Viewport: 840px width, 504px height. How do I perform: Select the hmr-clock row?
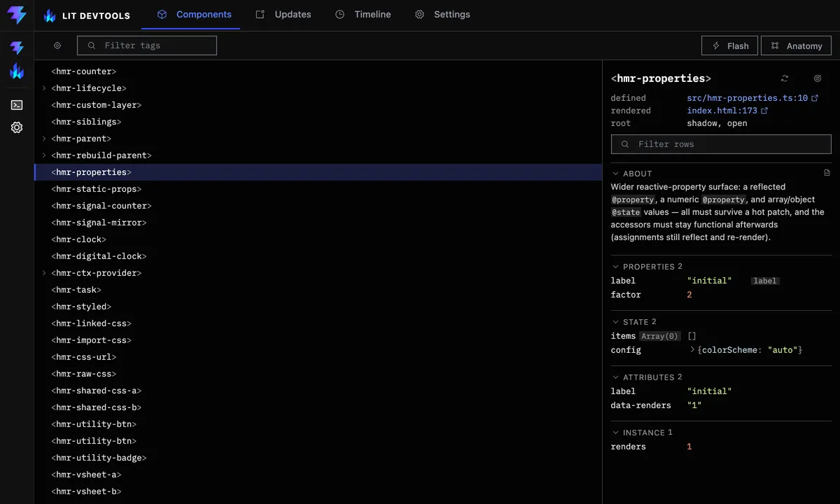click(x=318, y=239)
